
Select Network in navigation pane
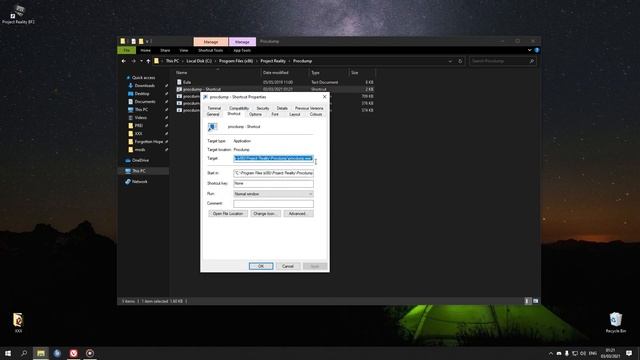140,182
